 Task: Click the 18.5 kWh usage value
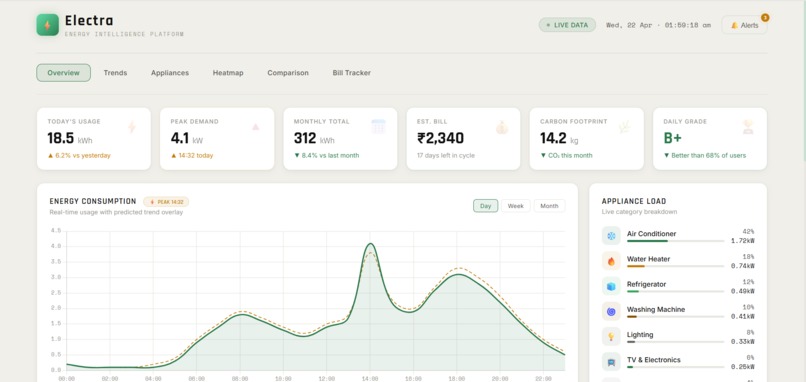tap(70, 138)
